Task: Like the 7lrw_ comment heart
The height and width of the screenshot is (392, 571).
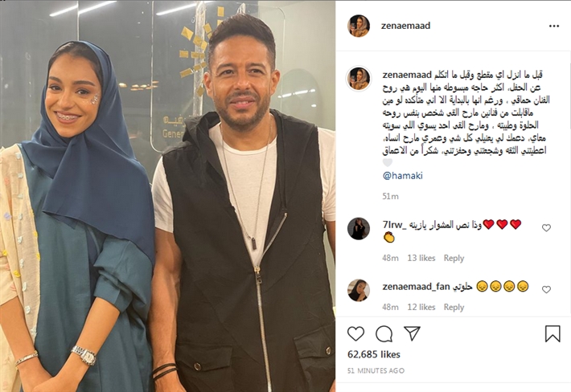Action: pyautogui.click(x=546, y=227)
